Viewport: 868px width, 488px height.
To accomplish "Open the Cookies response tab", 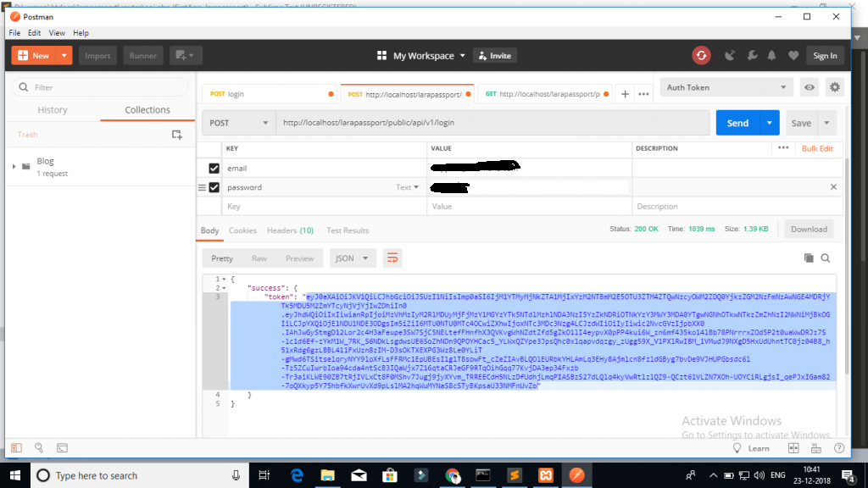I will pyautogui.click(x=242, y=230).
